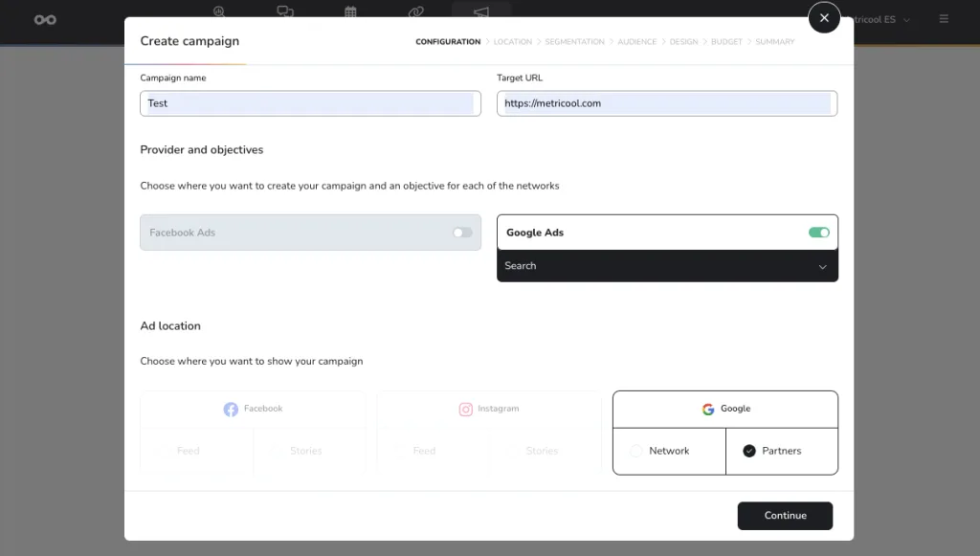
Task: Click the Google G logo icon
Action: (x=708, y=410)
